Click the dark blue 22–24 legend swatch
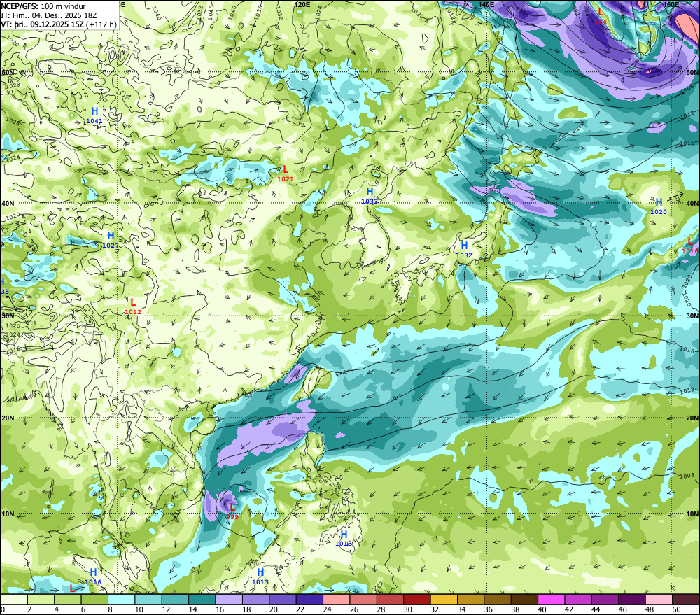This screenshot has width=700, height=615. 309,600
